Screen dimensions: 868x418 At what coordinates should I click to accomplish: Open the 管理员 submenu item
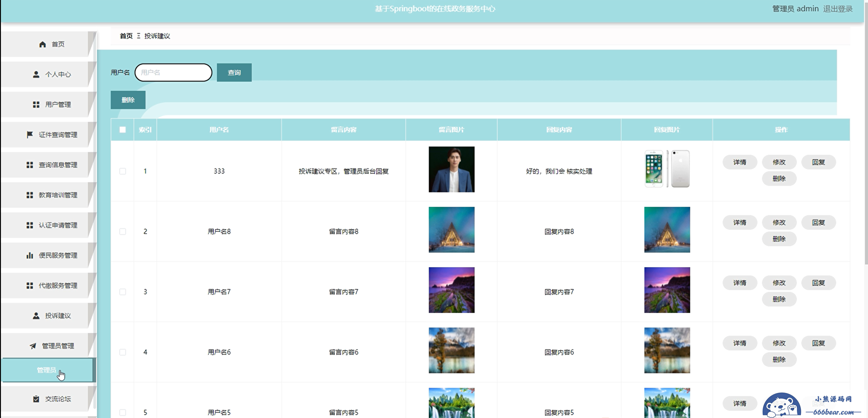(47, 370)
